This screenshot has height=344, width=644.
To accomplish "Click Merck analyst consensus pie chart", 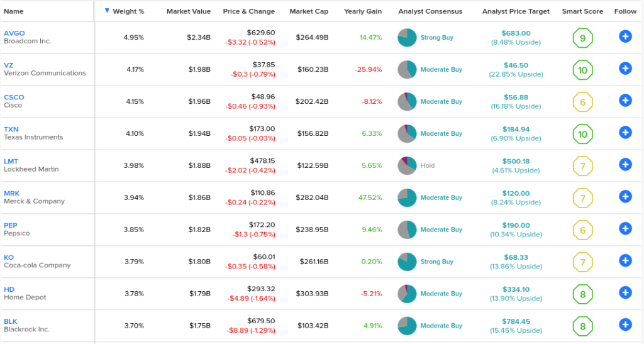I will [407, 198].
